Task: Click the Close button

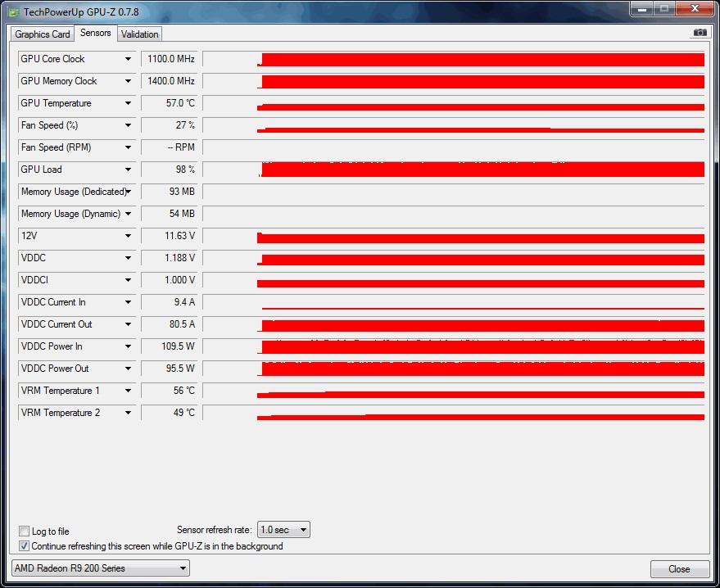Action: tap(679, 569)
